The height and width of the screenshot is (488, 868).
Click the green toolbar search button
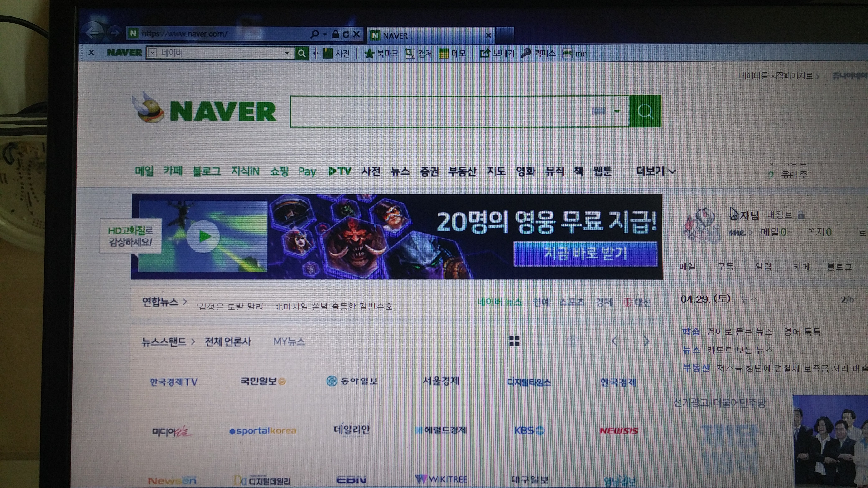(x=302, y=53)
